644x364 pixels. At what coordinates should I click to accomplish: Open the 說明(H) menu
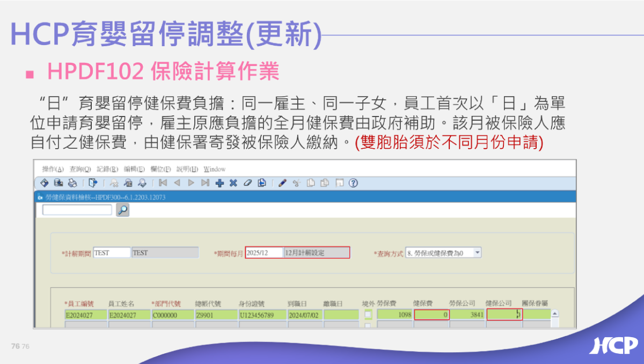(x=187, y=169)
